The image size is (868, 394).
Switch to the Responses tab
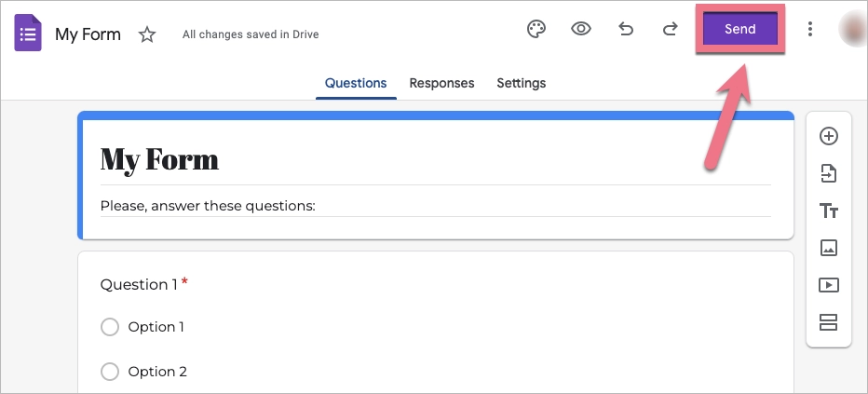point(441,83)
